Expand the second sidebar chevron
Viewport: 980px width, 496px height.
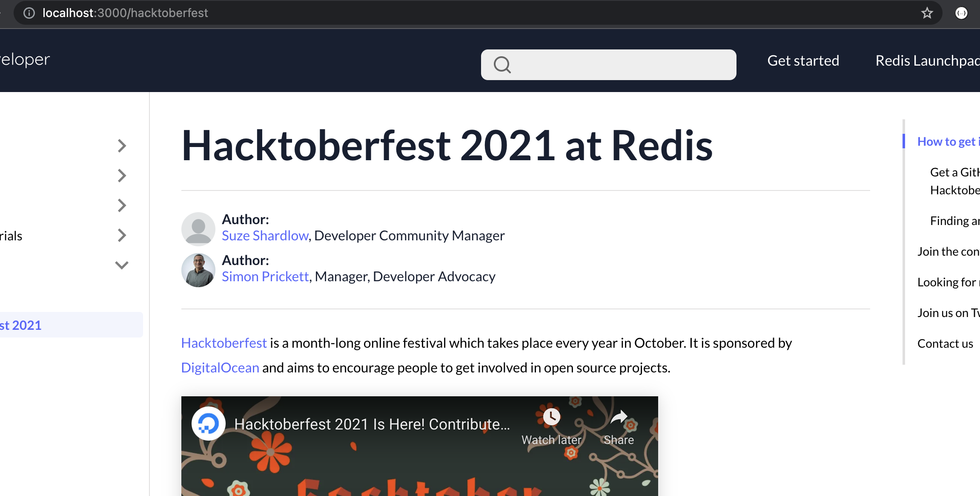coord(122,176)
